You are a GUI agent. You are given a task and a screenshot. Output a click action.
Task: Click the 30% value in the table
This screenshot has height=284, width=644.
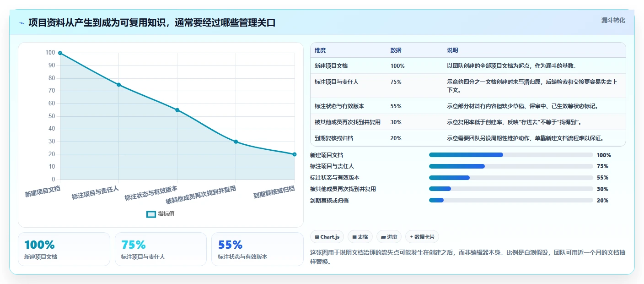(396, 122)
